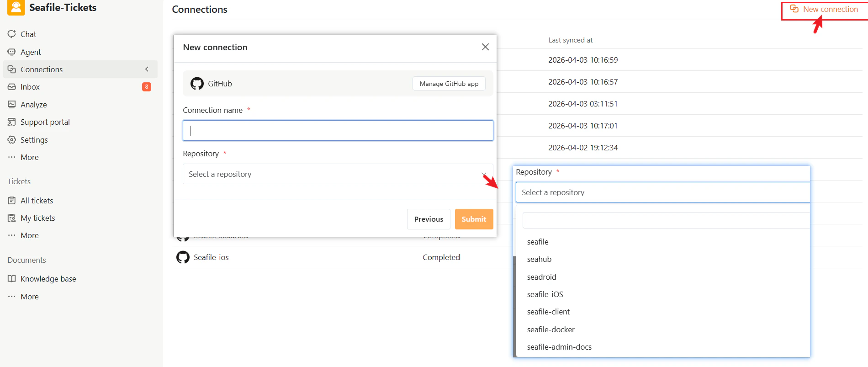Open the Chat icon in sidebar
The height and width of the screenshot is (367, 868).
pyautogui.click(x=12, y=34)
